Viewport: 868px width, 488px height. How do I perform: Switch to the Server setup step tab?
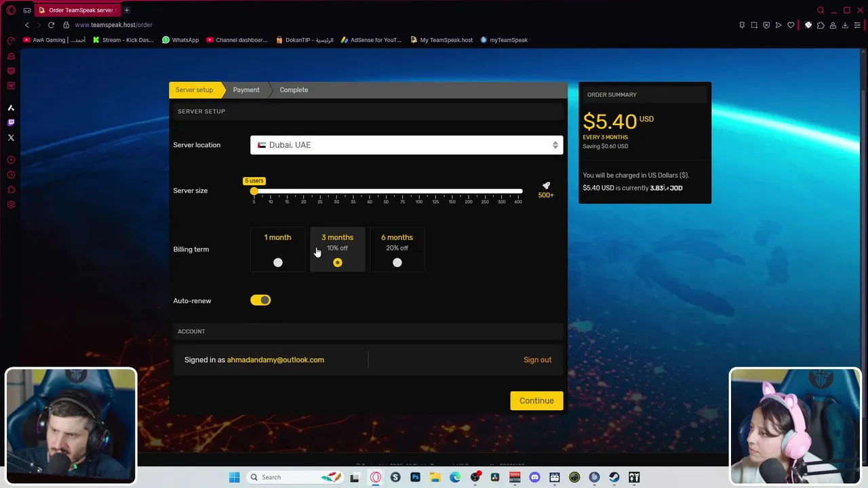[194, 90]
